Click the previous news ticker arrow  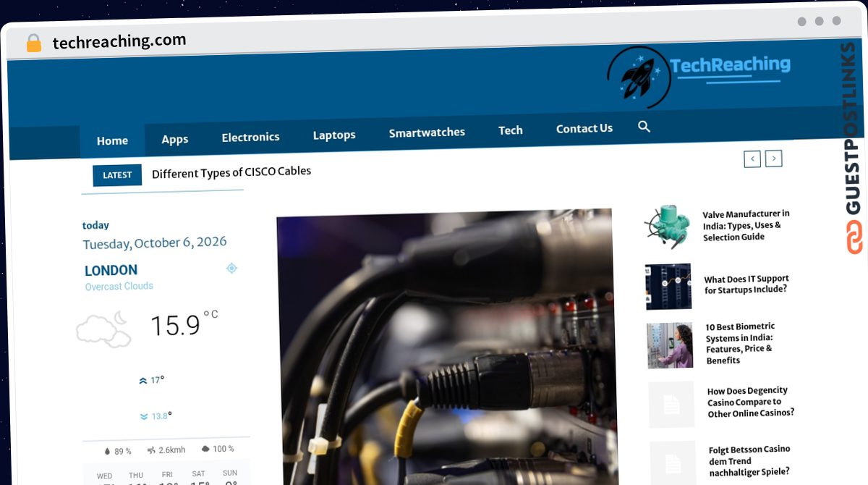point(752,159)
